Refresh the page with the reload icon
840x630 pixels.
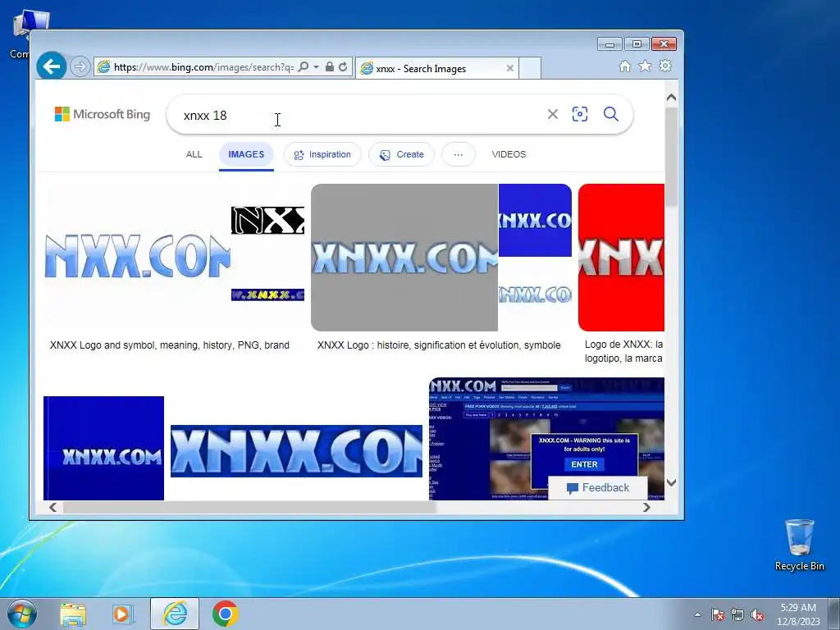pyautogui.click(x=343, y=67)
